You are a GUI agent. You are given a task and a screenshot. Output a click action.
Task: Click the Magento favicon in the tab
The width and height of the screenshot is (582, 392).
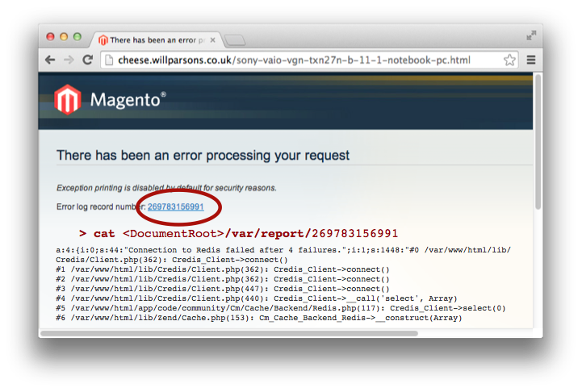(x=103, y=40)
